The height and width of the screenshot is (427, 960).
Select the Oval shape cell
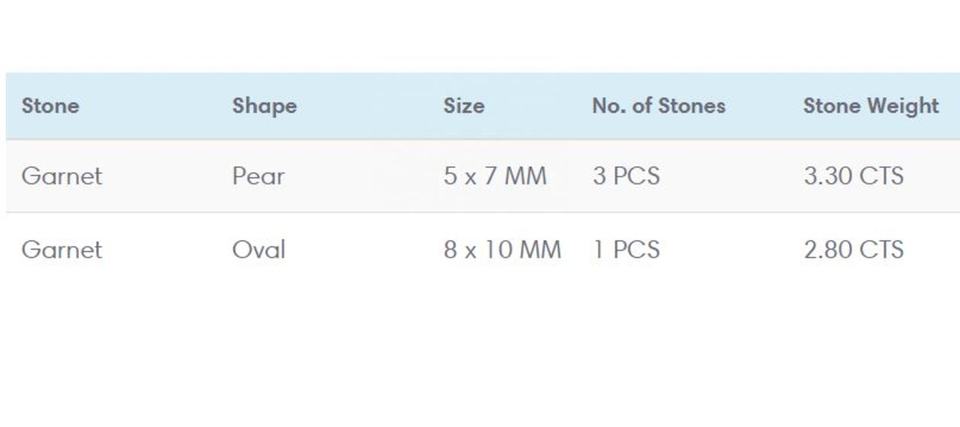click(x=258, y=249)
